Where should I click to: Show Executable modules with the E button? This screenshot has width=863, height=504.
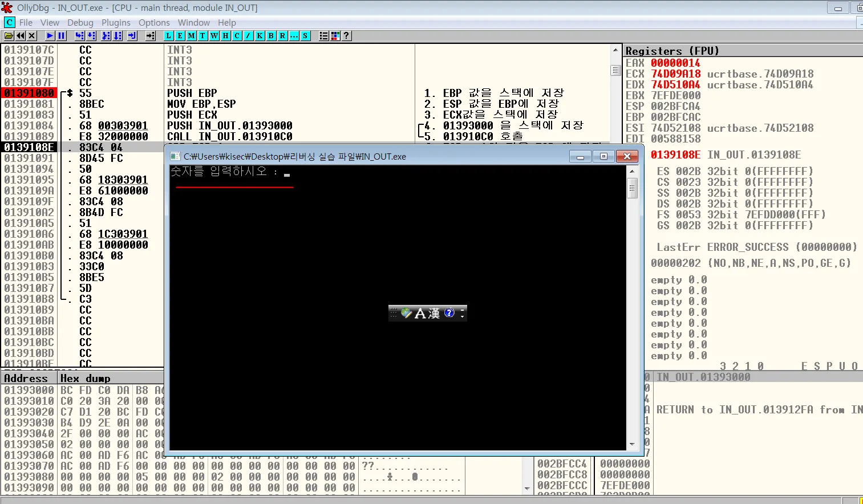[180, 35]
